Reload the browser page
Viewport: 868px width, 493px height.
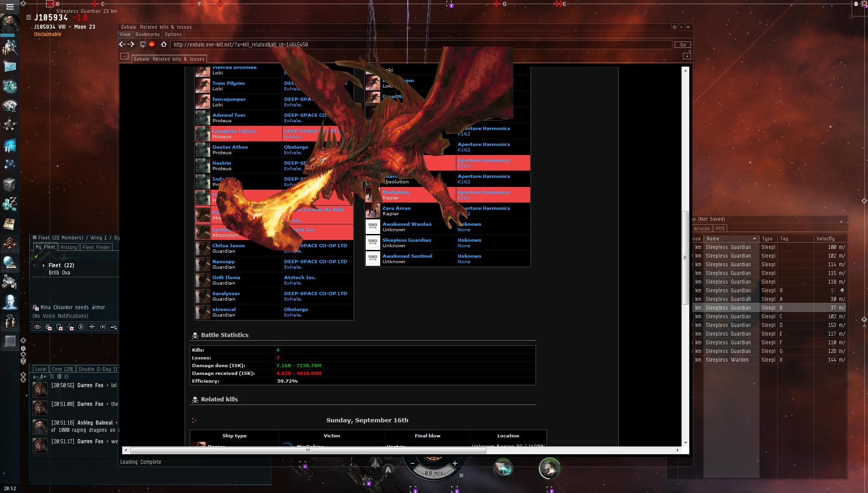pos(143,44)
